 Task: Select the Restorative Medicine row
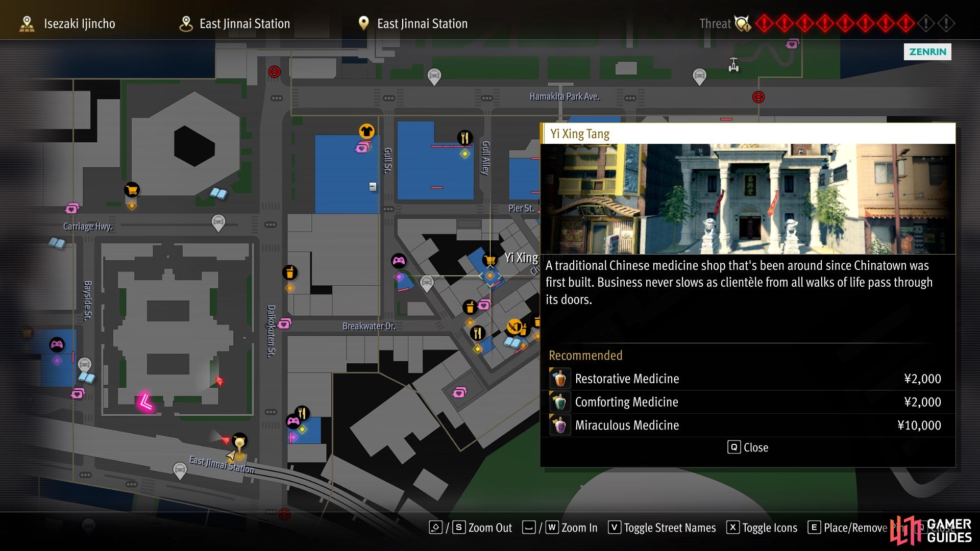pyautogui.click(x=748, y=379)
